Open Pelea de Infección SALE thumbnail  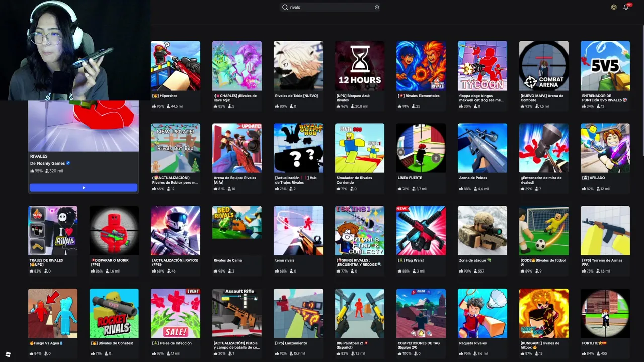tap(176, 313)
